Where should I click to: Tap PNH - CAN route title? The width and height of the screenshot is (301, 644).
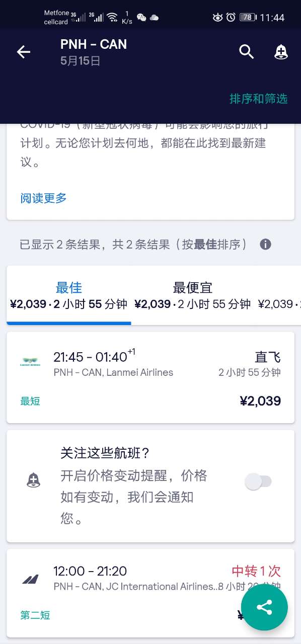click(94, 44)
